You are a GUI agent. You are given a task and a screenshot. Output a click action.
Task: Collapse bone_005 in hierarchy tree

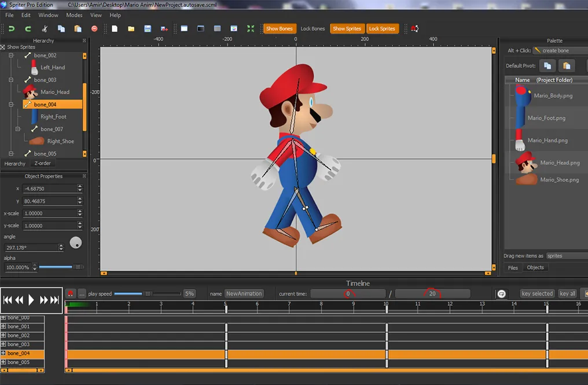click(11, 154)
